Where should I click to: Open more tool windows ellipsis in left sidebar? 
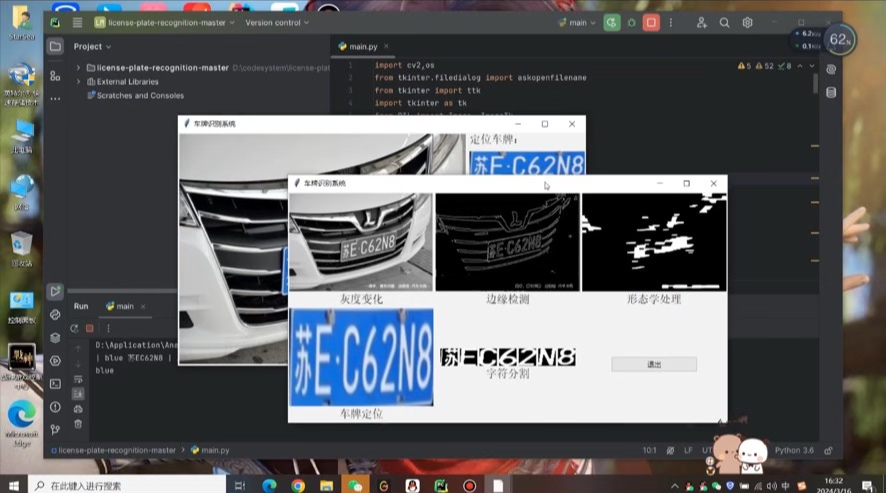(x=55, y=98)
